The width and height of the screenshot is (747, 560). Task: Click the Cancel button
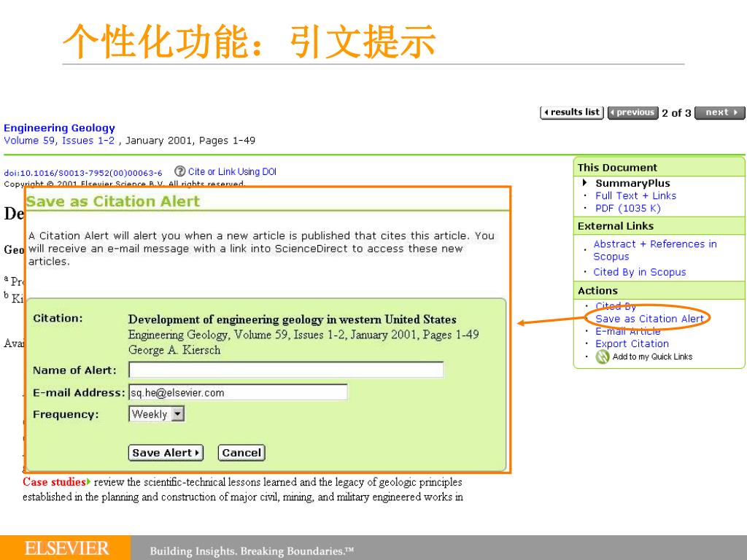click(241, 453)
